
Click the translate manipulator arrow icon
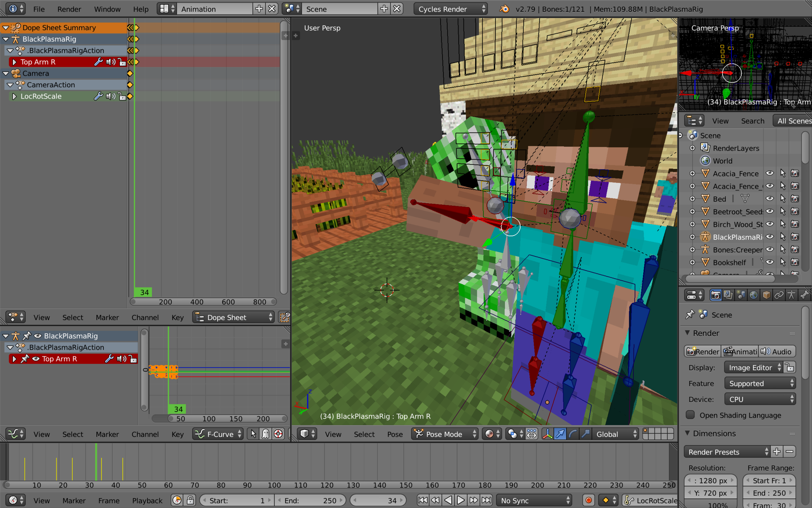tap(560, 434)
